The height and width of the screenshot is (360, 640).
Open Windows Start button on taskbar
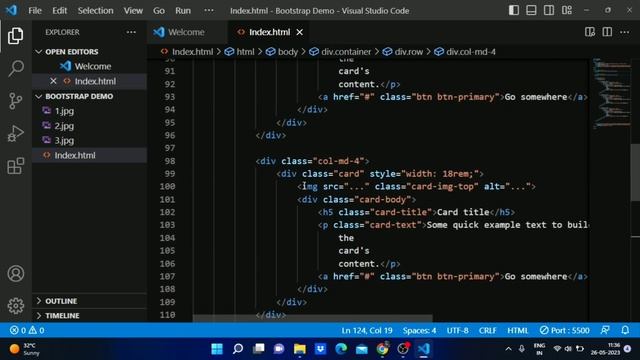click(217, 349)
